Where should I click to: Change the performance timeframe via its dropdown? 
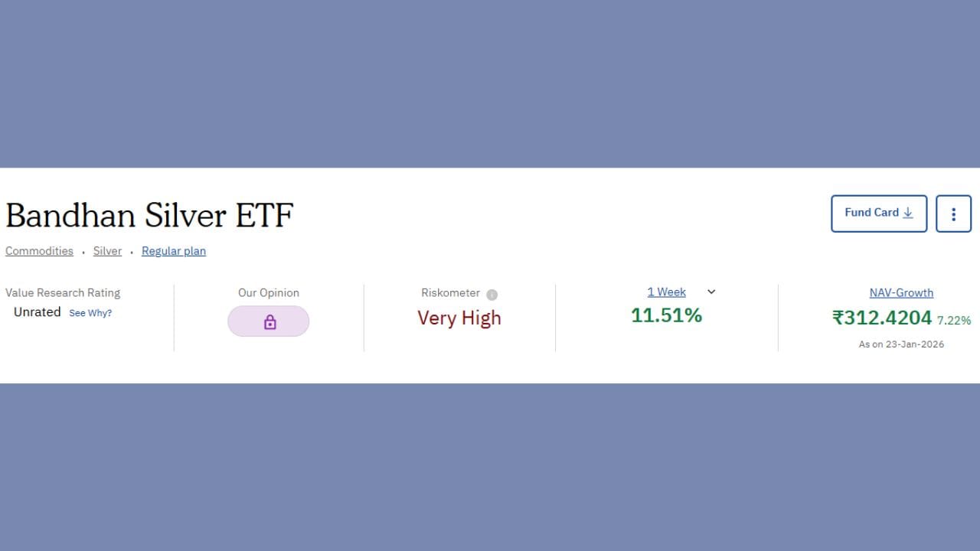711,292
